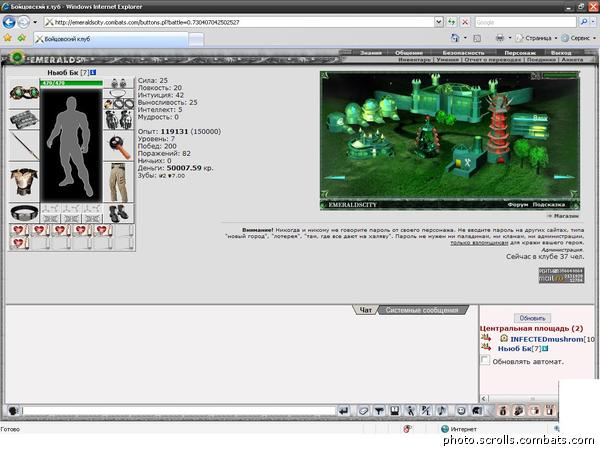This screenshot has width=600, height=450.
Task: Click the Internet Explorer back button
Action: point(9,22)
